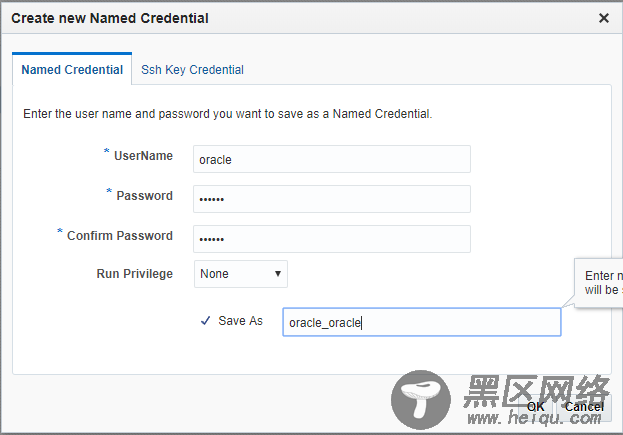Image resolution: width=623 pixels, height=435 pixels.
Task: Confirm with the OK button
Action: coord(535,407)
